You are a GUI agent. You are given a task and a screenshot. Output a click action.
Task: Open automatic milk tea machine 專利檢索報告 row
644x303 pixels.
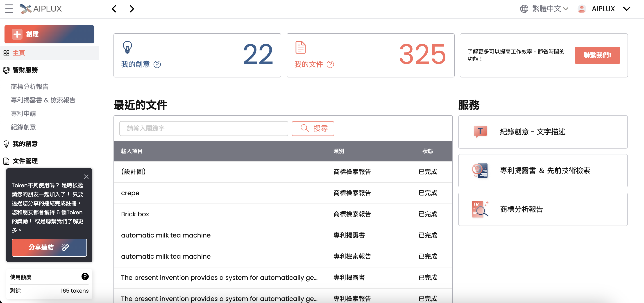[283, 256]
